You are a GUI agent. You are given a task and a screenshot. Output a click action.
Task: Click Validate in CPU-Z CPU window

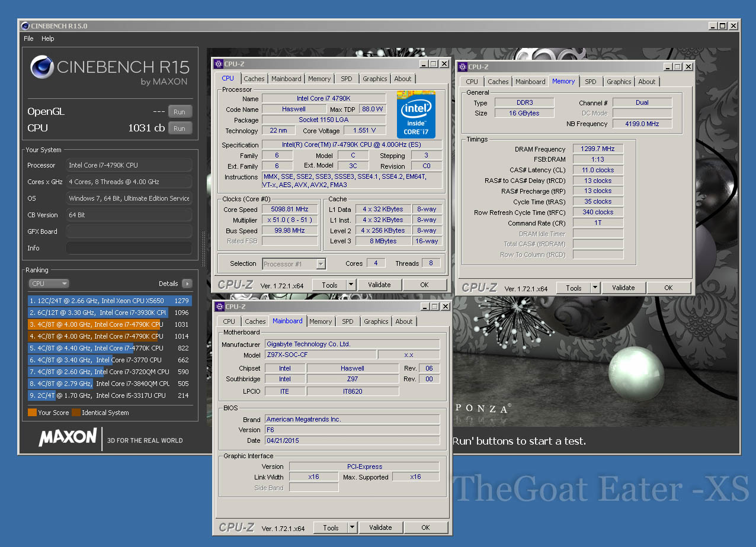click(379, 285)
